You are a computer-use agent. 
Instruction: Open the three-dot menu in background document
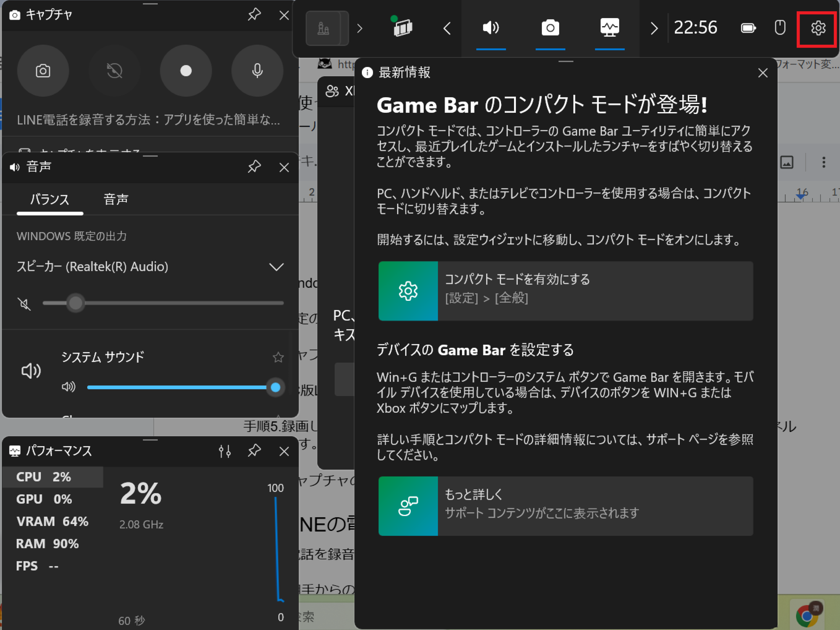[823, 162]
